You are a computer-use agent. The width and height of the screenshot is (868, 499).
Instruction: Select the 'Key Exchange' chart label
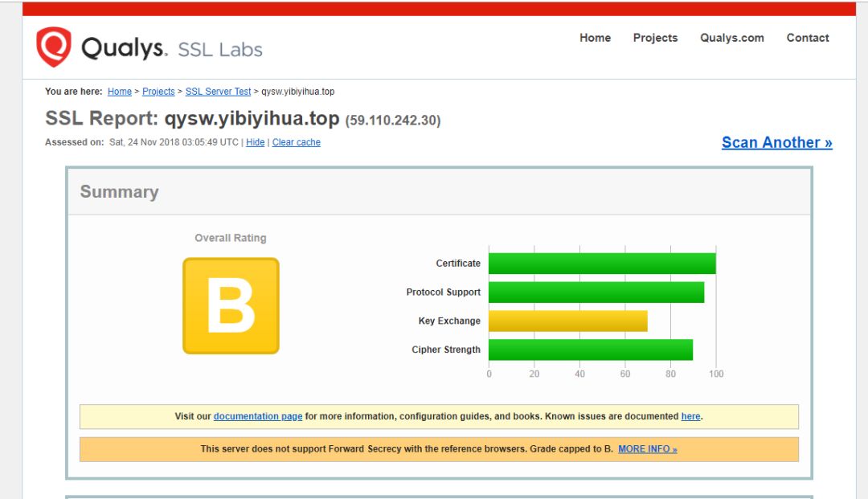click(x=449, y=321)
